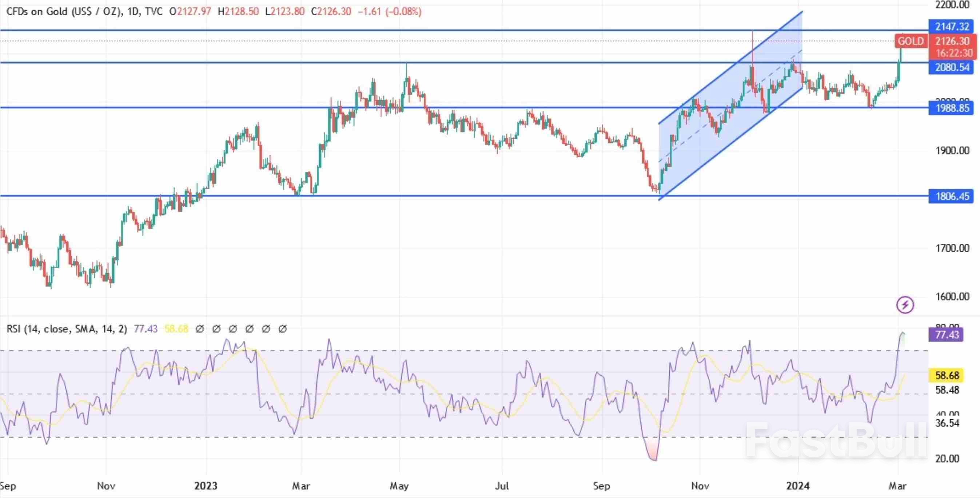Click the last Ø plot icon in RSI legend
The width and height of the screenshot is (980, 498).
pyautogui.click(x=283, y=329)
